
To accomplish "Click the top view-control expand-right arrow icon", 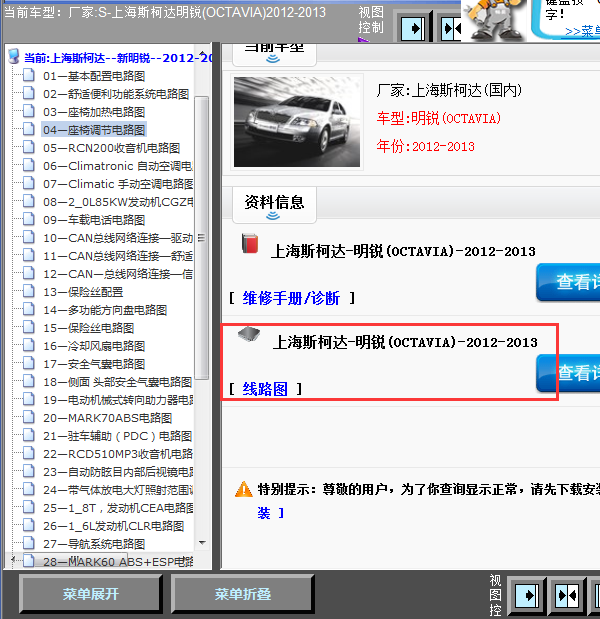I will 412,28.
